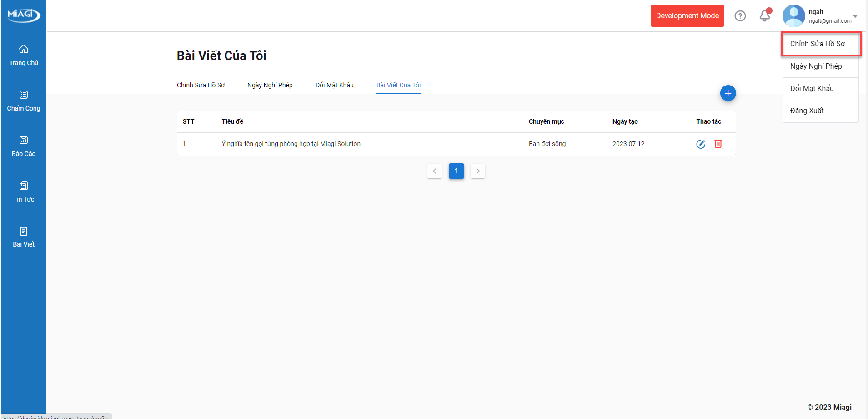The width and height of the screenshot is (868, 419).
Task: Delete the article with trash icon
Action: (x=718, y=144)
